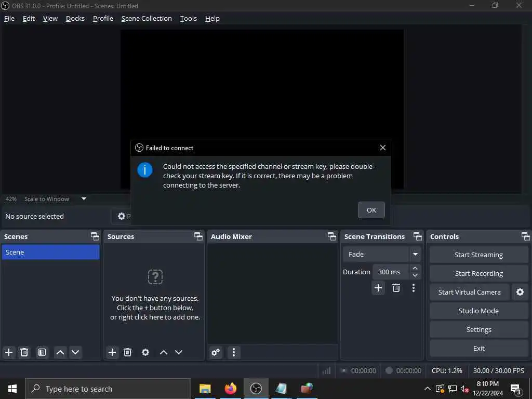532x399 pixels.
Task: Open scene filters icon
Action: click(42, 352)
